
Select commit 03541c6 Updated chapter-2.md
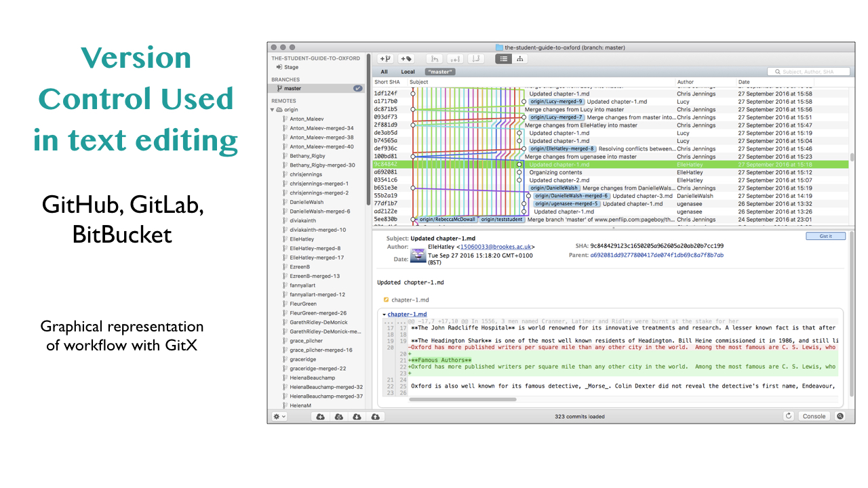[610, 180]
